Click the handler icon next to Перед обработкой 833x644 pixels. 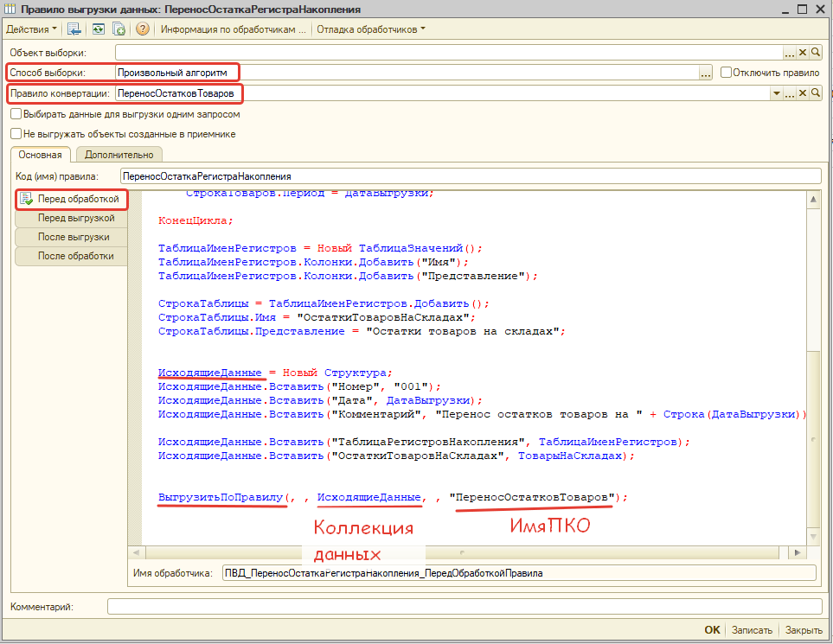(26, 199)
